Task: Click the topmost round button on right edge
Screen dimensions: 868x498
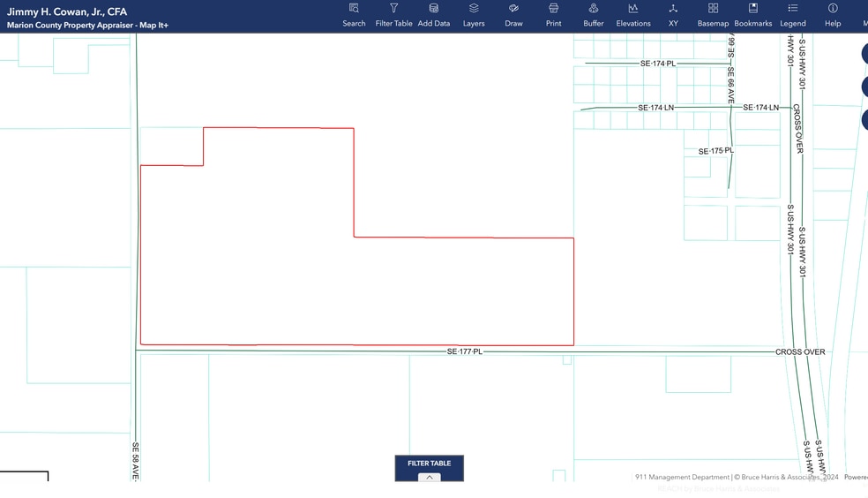Action: click(864, 54)
